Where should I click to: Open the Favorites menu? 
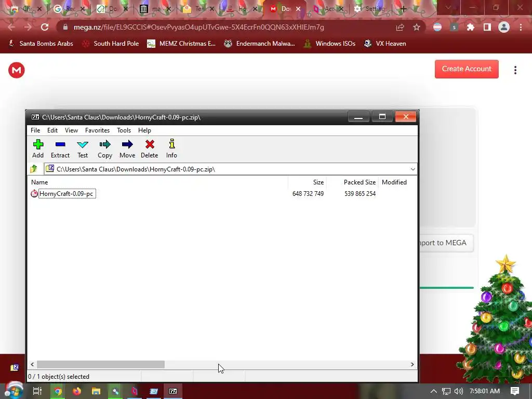(97, 130)
